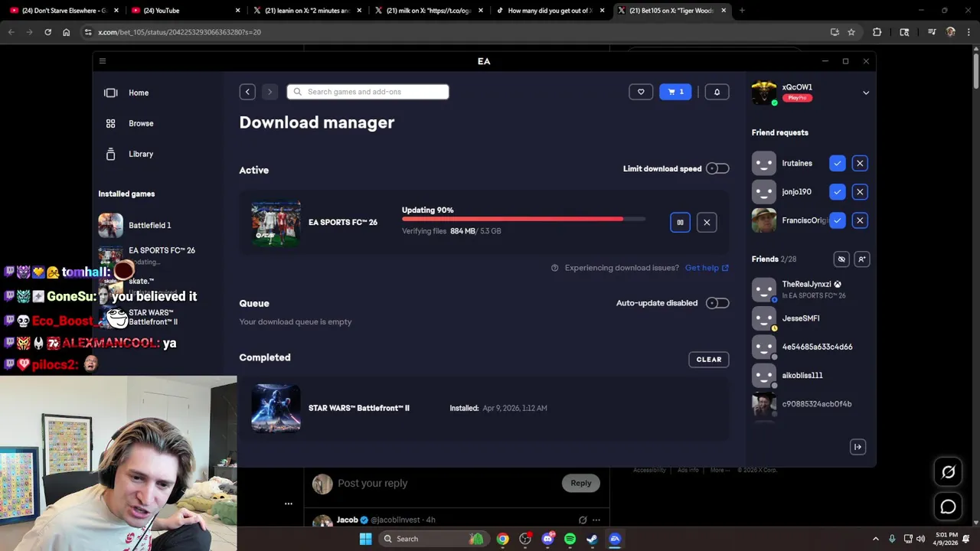Open Chrome extensions puzzle icon
The width and height of the screenshot is (980, 551).
tap(877, 32)
